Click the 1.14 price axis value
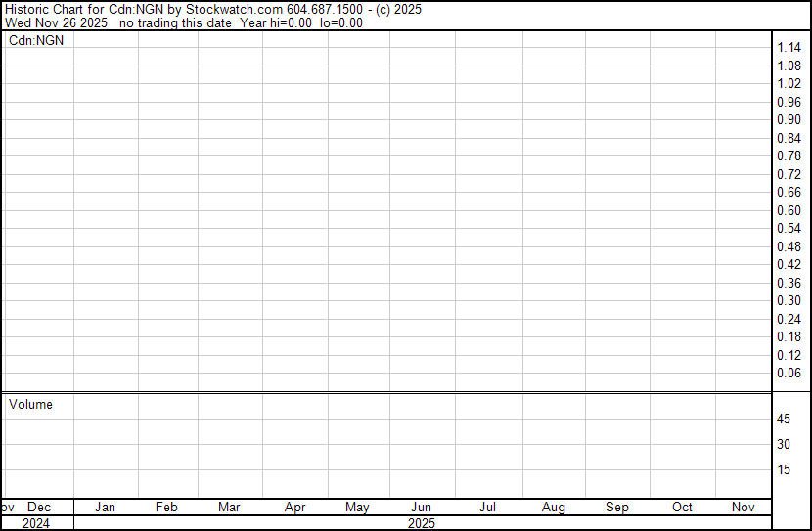Image resolution: width=812 pixels, height=531 pixels. tap(789, 47)
